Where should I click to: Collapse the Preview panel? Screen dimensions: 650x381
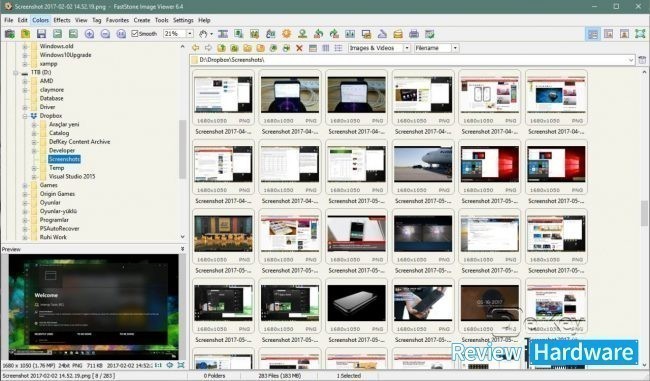(x=182, y=249)
